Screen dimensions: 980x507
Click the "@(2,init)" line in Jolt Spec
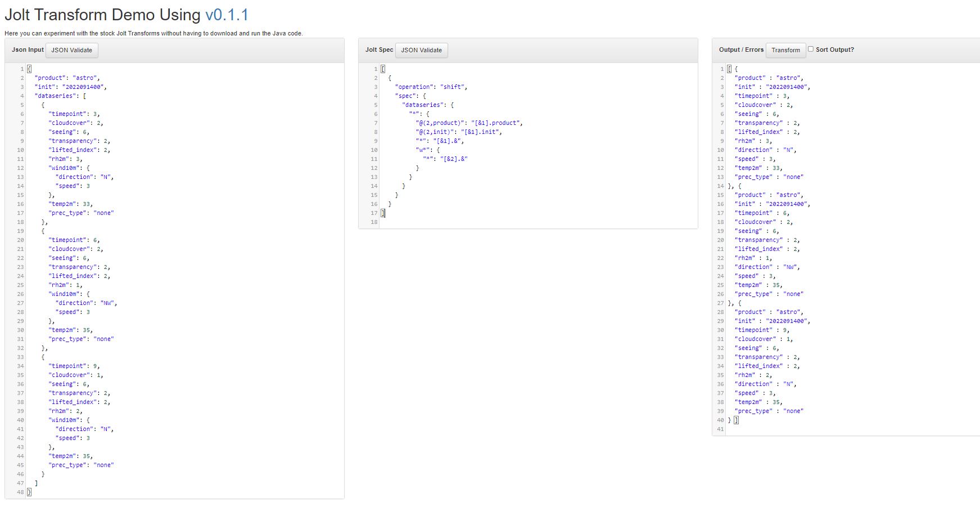pos(459,132)
